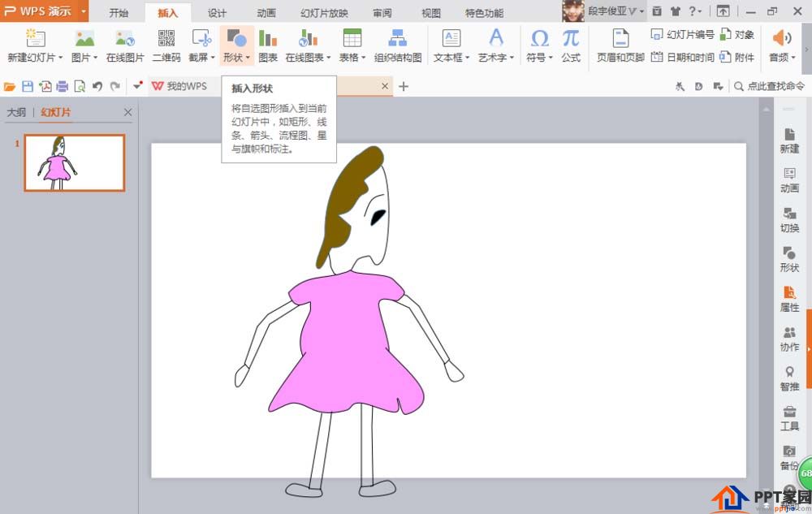Open 切换 transitions in right sidebar
Screen dimensions: 812x514
(x=789, y=220)
